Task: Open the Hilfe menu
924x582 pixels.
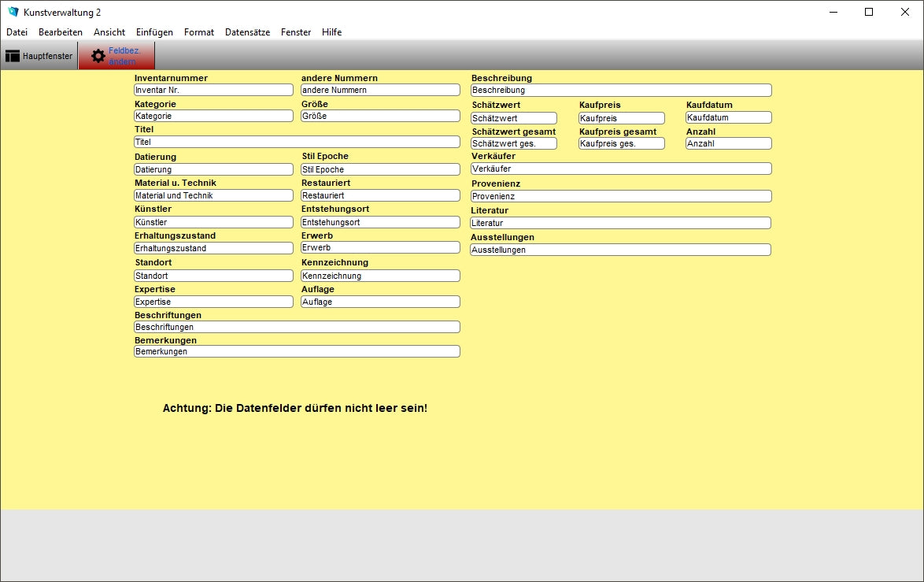Action: pos(331,32)
